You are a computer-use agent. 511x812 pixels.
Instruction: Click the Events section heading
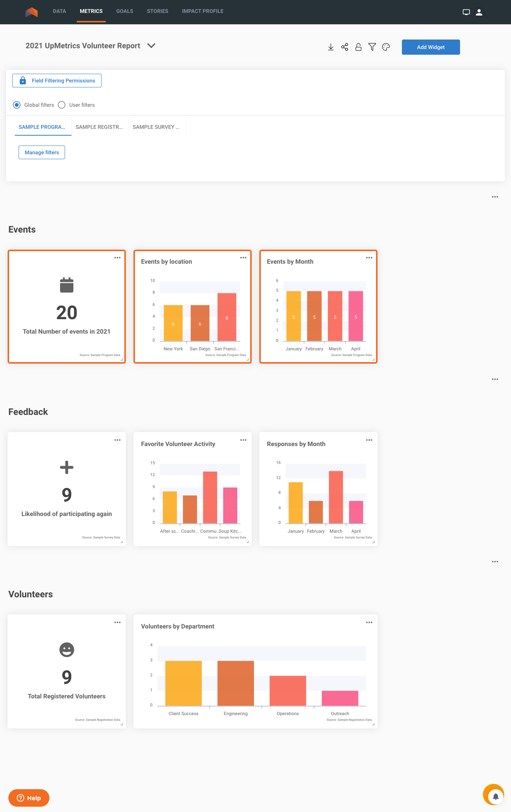point(22,230)
